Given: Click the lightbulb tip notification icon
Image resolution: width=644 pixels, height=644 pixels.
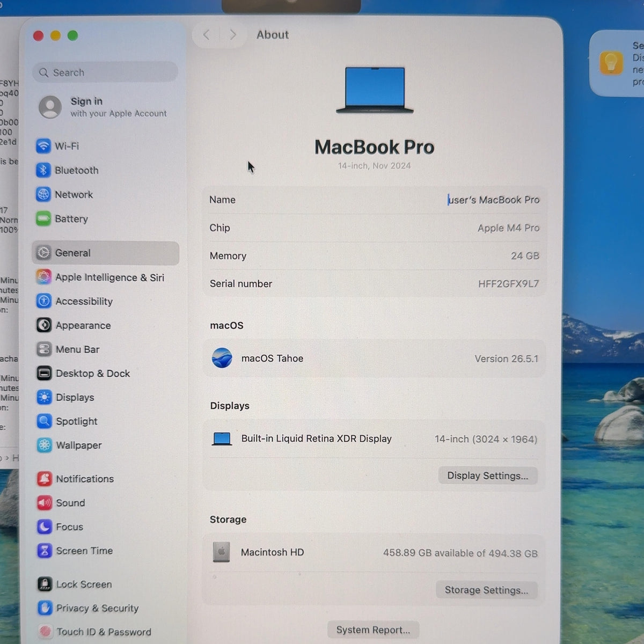Looking at the screenshot, I should (x=611, y=63).
